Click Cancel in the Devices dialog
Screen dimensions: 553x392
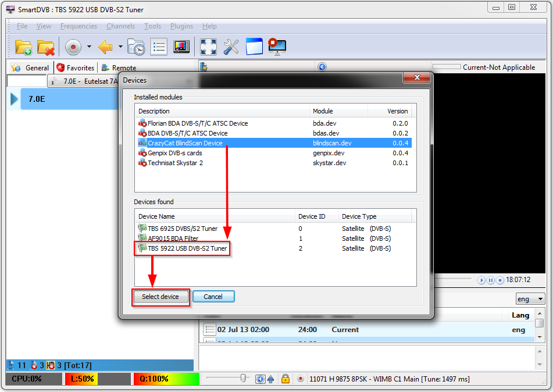click(x=213, y=297)
